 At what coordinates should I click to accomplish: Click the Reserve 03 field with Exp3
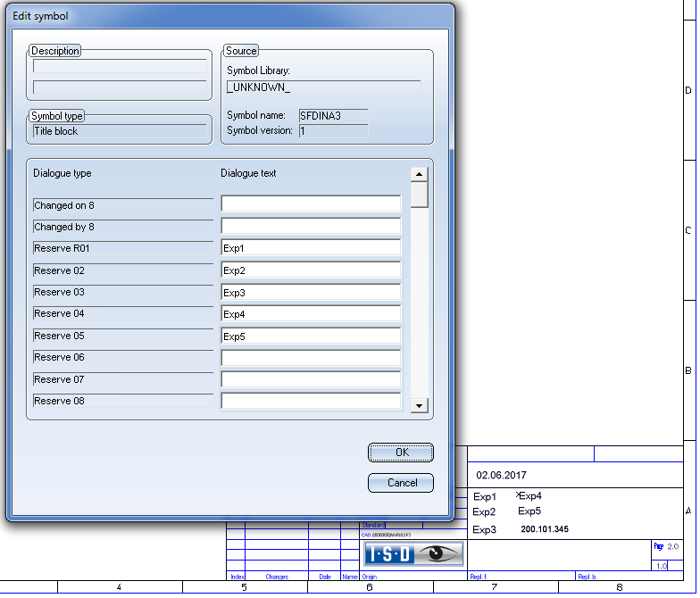coord(311,292)
